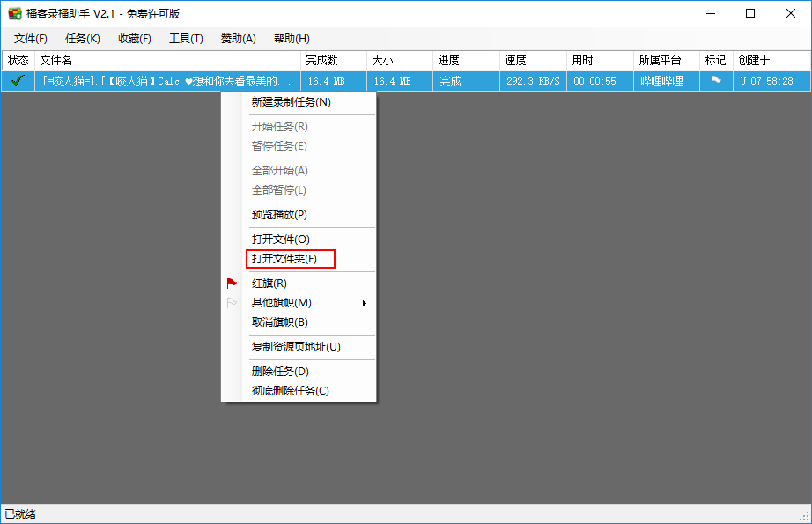This screenshot has width=812, height=524.
Task: Open the 帮助(H) menu
Action: coord(292,39)
